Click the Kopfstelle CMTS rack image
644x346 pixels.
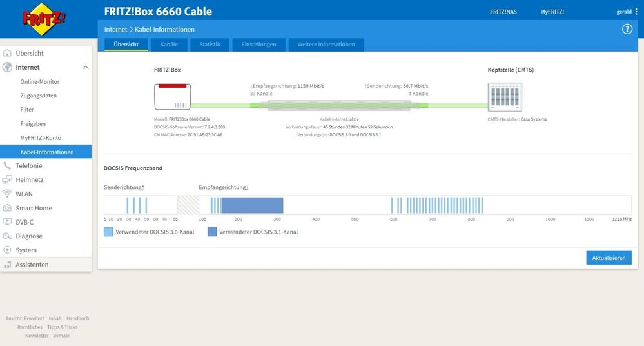505,97
